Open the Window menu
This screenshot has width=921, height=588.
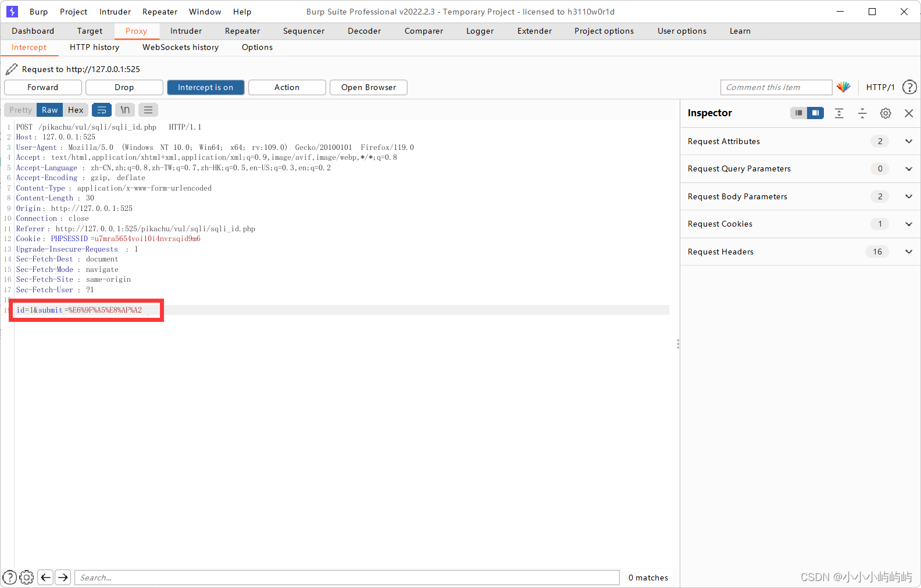205,12
